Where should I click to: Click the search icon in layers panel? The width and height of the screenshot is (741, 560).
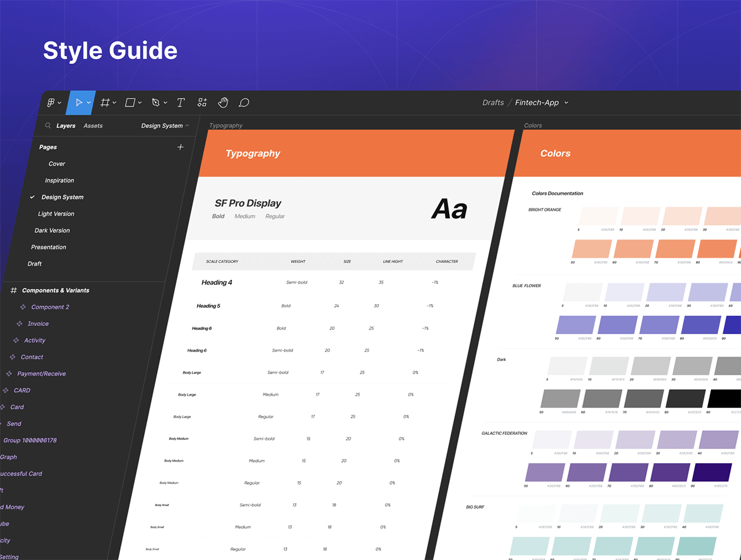tap(47, 126)
